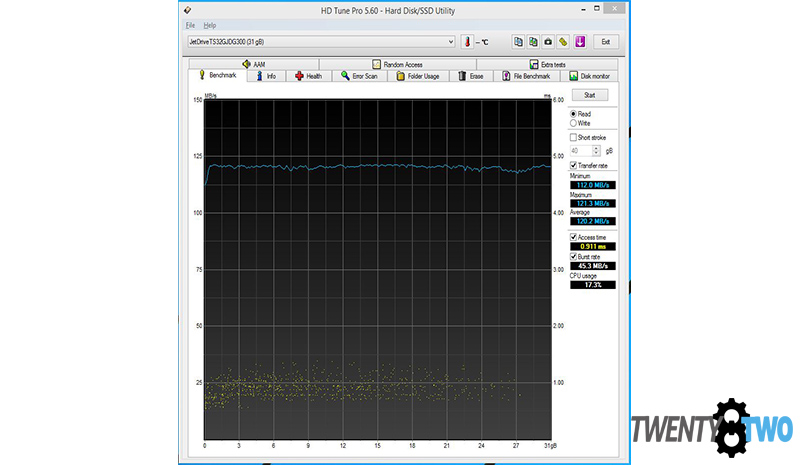Image resolution: width=800 pixels, height=465 pixels.
Task: Click the blue transfer rate line in graph
Action: click(x=378, y=166)
